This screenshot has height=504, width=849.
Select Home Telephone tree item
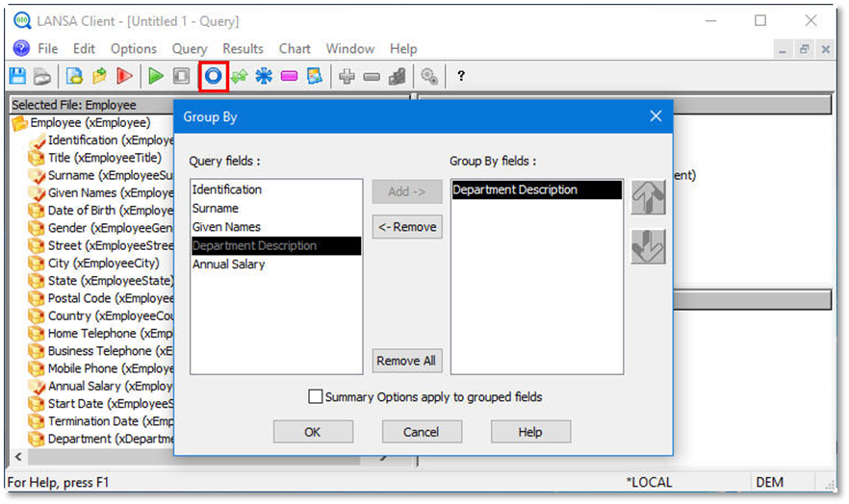tap(111, 334)
